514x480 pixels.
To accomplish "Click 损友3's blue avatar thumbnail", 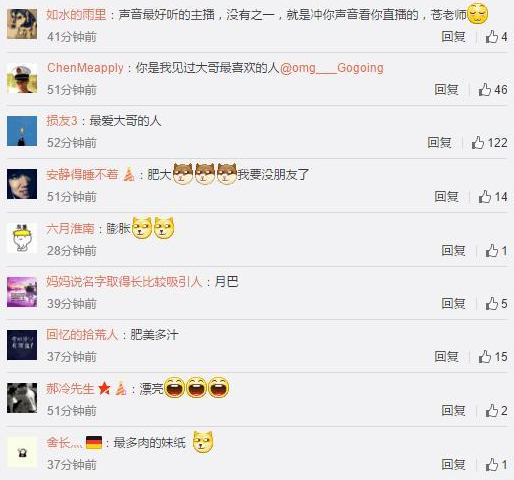I will point(22,131).
